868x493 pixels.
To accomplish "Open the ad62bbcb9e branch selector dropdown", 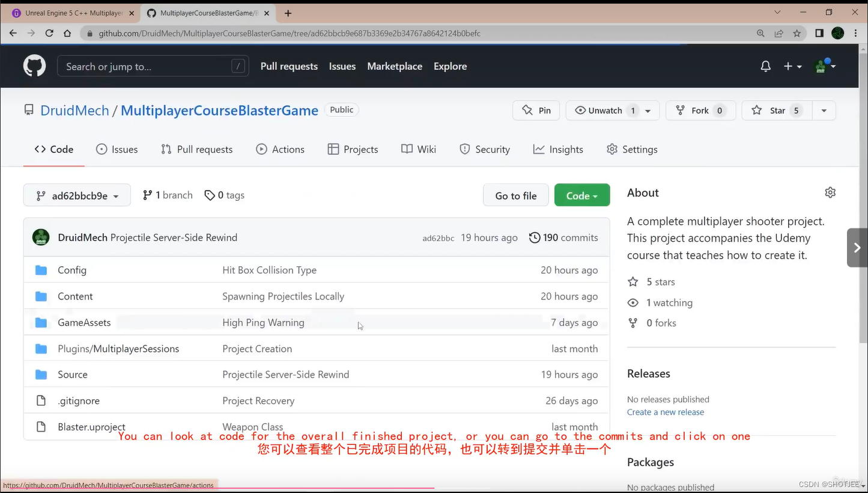I will (77, 195).
